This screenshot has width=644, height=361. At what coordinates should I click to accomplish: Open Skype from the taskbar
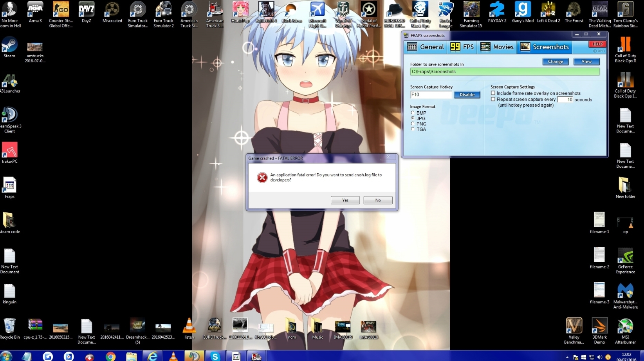click(x=215, y=356)
